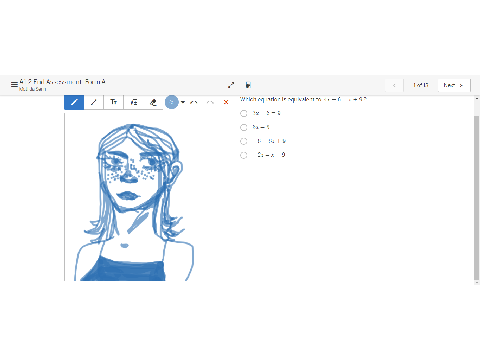Select the second answer choice radio button
This screenshot has width=480, height=360.
pyautogui.click(x=244, y=127)
